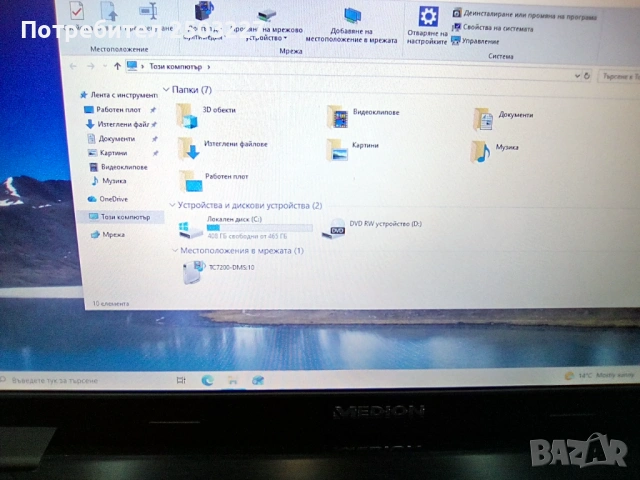Select Видеоклипове in navigation pane

119,167
